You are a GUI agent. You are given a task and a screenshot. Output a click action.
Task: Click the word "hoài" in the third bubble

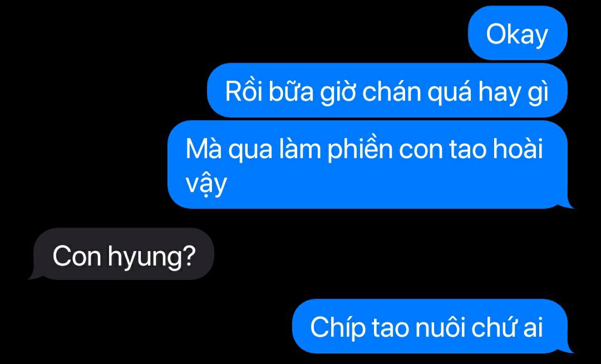tap(518, 148)
